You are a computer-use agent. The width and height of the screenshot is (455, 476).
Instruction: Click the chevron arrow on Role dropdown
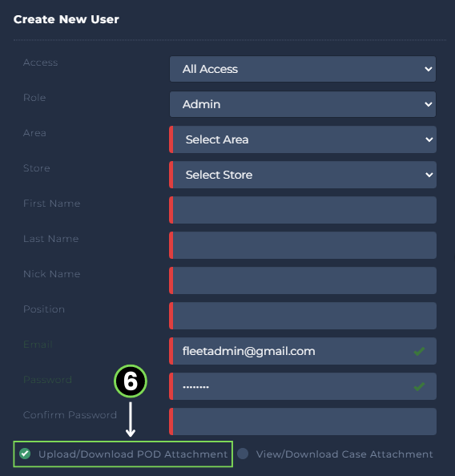click(x=429, y=104)
